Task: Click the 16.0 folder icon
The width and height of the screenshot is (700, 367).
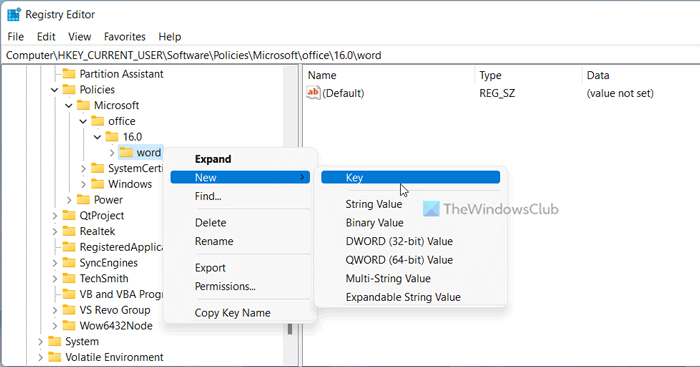Action: tap(112, 137)
